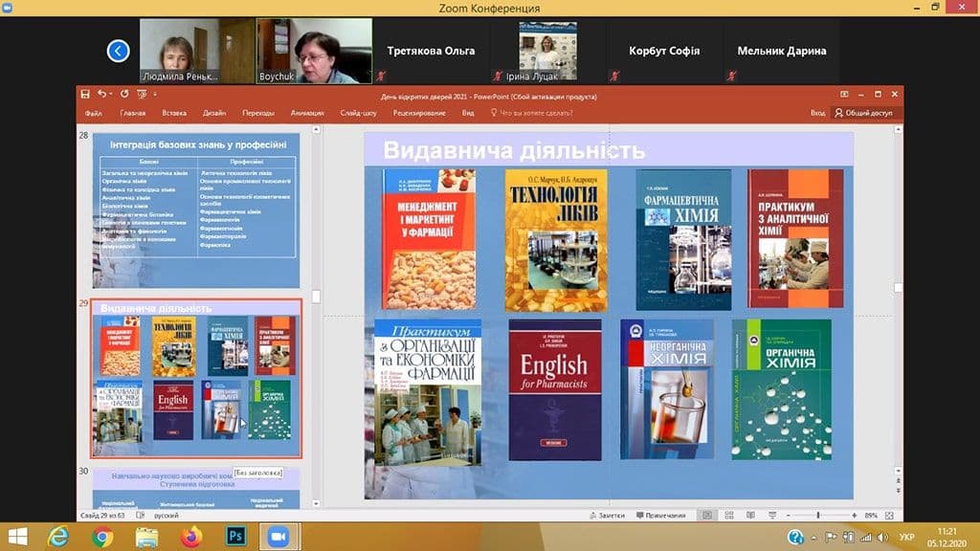
Task: Click the 'Органічна хімія' book cover
Action: [x=781, y=390]
